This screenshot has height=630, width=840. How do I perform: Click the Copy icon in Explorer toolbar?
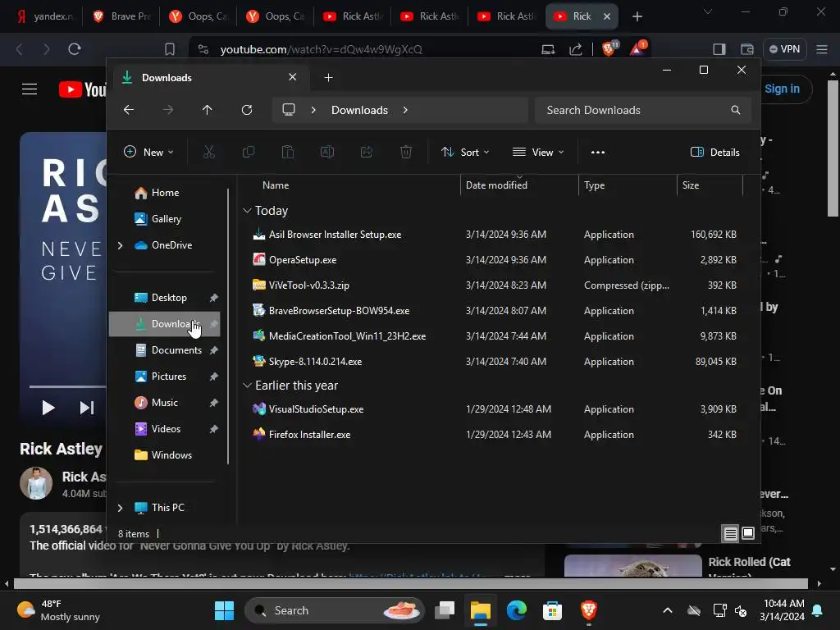click(248, 152)
